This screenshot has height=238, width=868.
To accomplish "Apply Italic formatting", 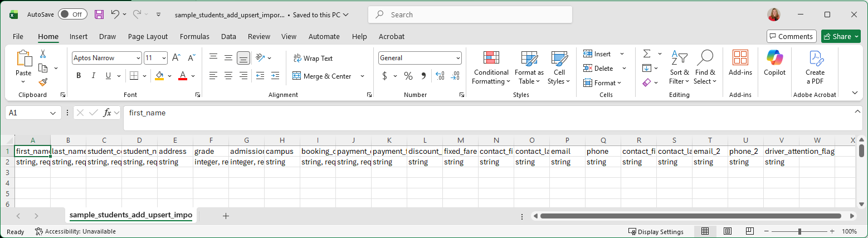I will (x=94, y=76).
